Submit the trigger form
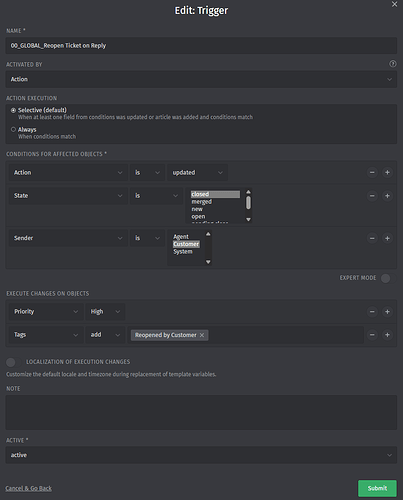403x500 pixels. 377,488
